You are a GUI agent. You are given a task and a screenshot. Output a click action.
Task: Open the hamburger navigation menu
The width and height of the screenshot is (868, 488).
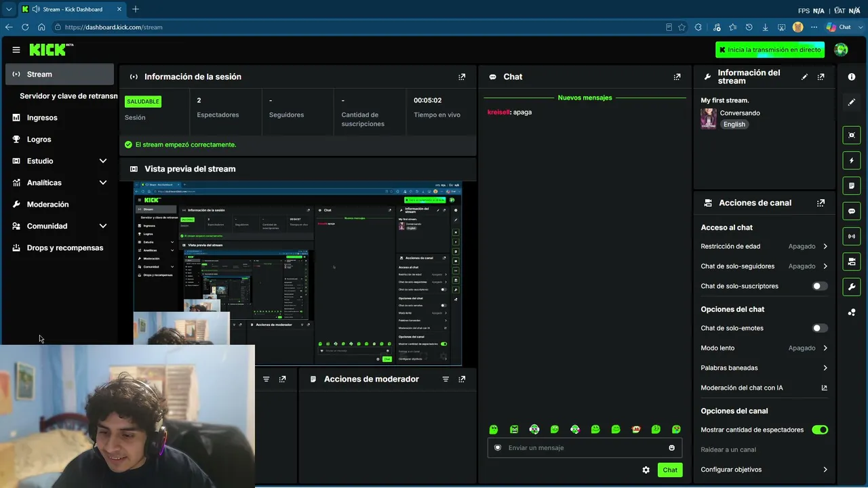click(16, 49)
